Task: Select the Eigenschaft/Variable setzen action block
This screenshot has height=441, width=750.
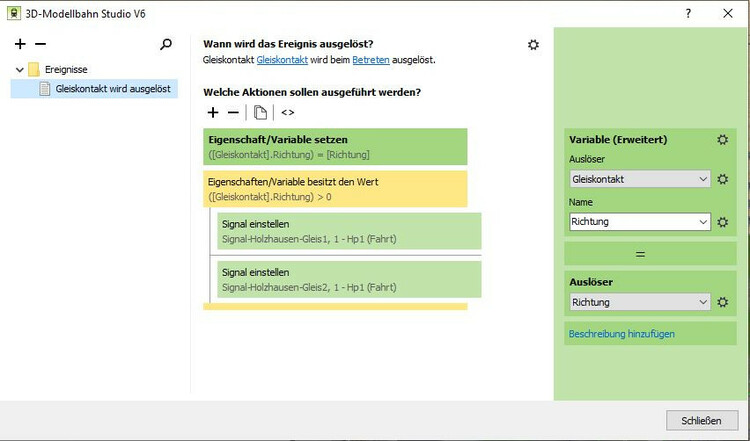Action: coord(335,147)
